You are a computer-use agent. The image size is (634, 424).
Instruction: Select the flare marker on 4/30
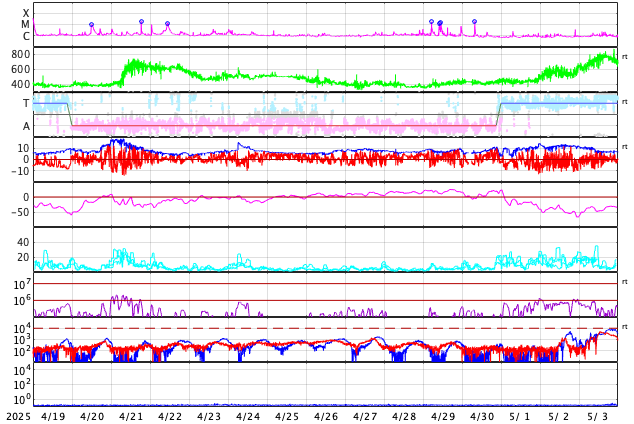[x=475, y=21]
